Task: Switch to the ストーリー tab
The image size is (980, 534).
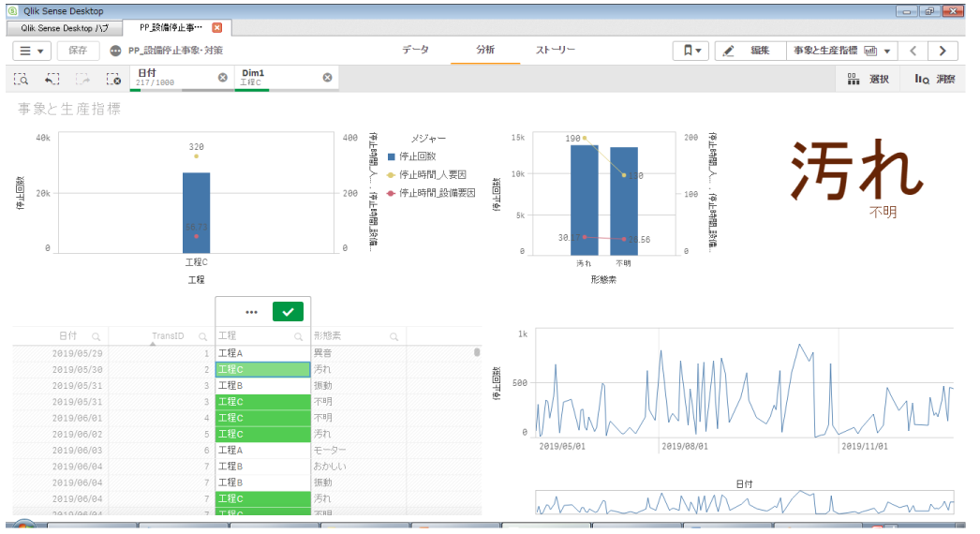Action: coord(555,50)
